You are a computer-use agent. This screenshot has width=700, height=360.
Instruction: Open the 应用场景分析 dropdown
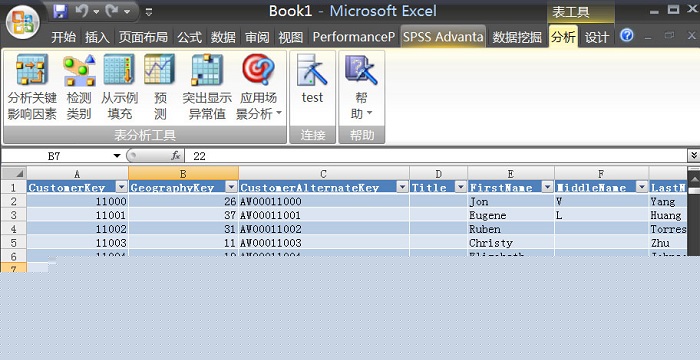(259, 87)
